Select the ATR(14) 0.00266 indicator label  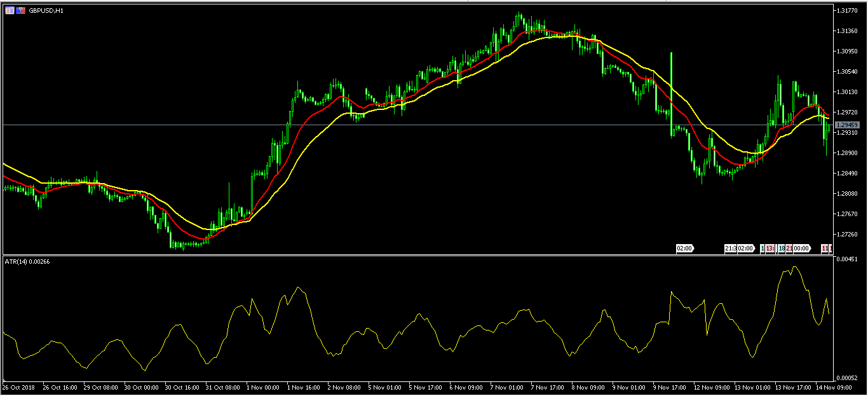pyautogui.click(x=26, y=263)
